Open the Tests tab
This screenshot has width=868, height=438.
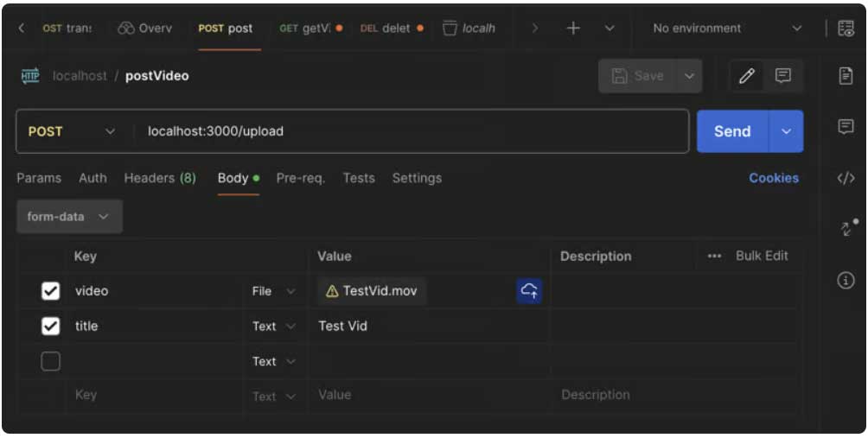[359, 178]
